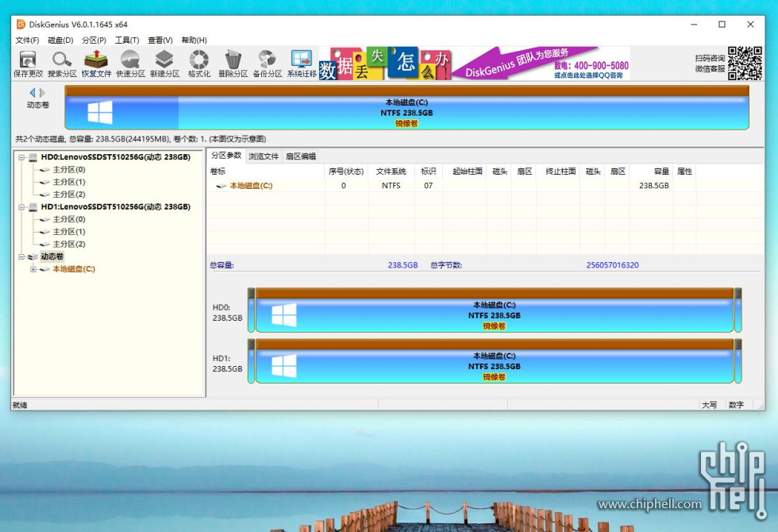Click the Save Changes (保存更改) toolbar icon
Image resolution: width=778 pixels, height=532 pixels.
pyautogui.click(x=28, y=64)
